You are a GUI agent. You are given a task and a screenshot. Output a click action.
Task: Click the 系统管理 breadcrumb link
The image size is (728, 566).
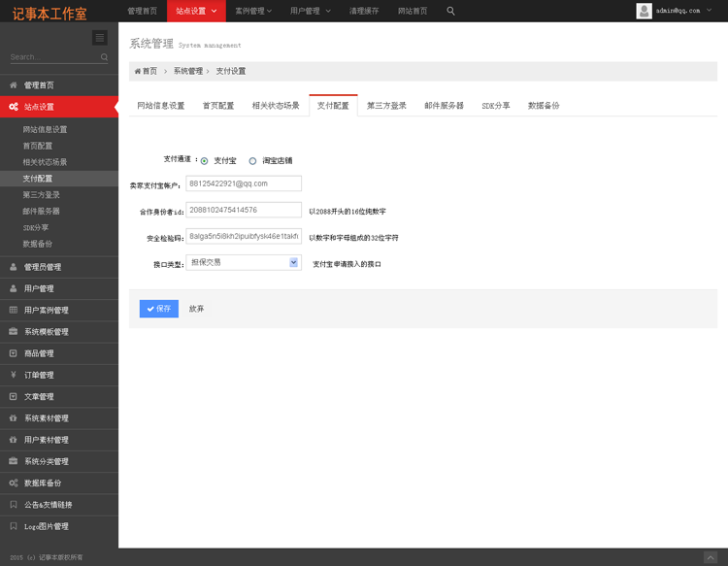[x=188, y=71]
